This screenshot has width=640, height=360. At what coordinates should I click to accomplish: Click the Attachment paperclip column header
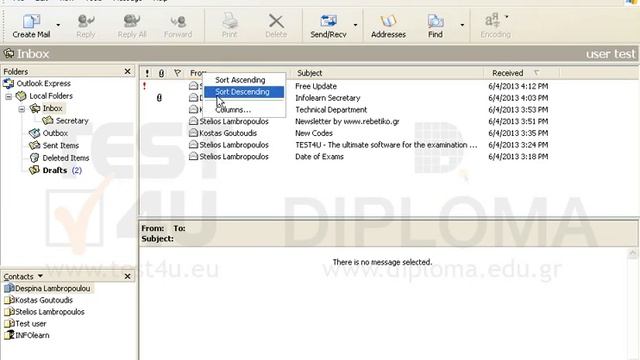pyautogui.click(x=161, y=73)
